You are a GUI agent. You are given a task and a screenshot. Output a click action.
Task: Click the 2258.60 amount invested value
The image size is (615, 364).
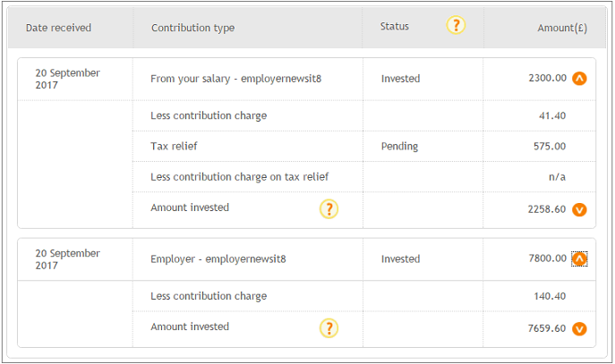pyautogui.click(x=547, y=209)
